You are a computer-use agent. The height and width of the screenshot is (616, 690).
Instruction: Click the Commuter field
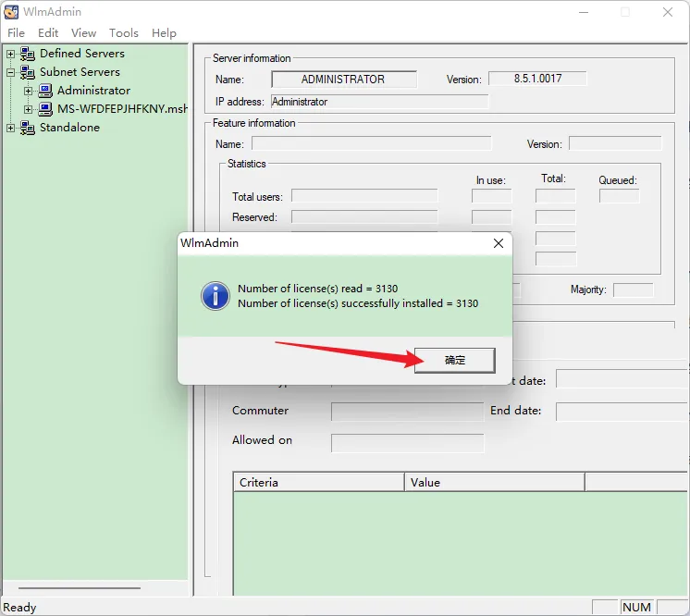[x=408, y=412]
